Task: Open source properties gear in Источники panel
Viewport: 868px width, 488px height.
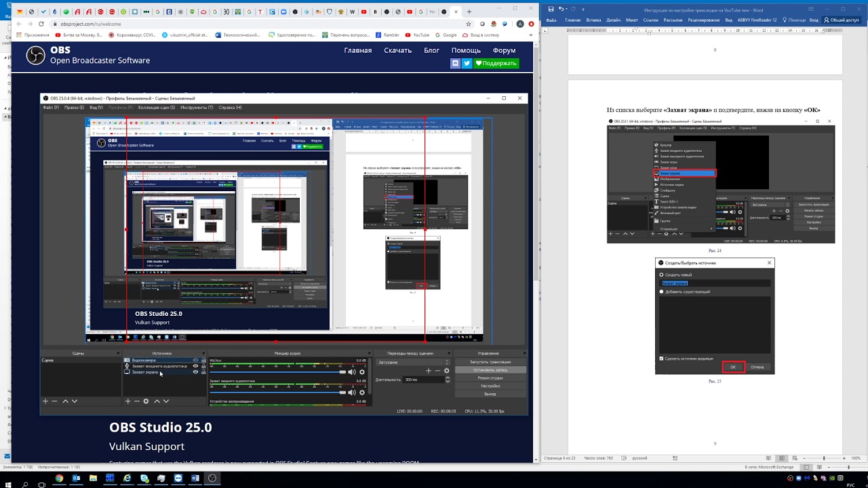Action: point(146,401)
